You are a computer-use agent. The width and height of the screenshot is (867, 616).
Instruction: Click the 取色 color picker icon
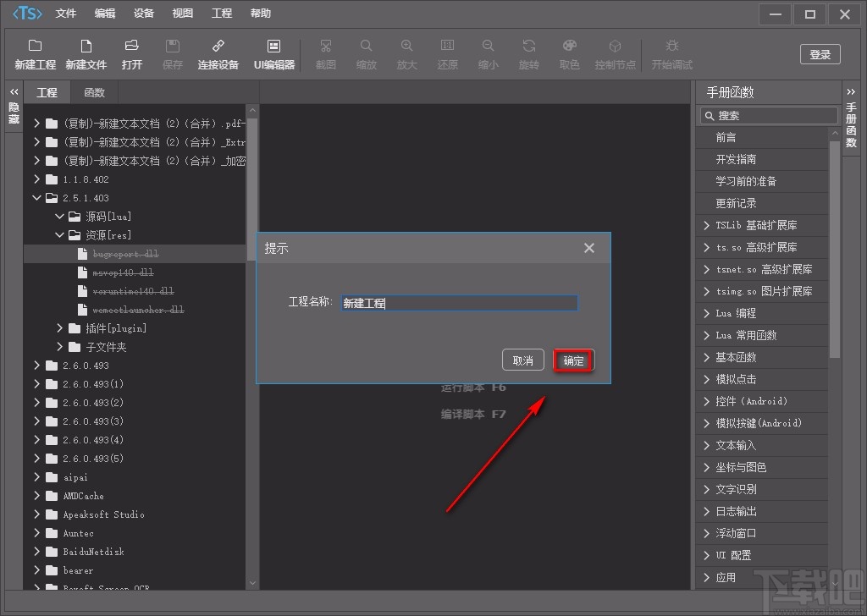[x=570, y=54]
